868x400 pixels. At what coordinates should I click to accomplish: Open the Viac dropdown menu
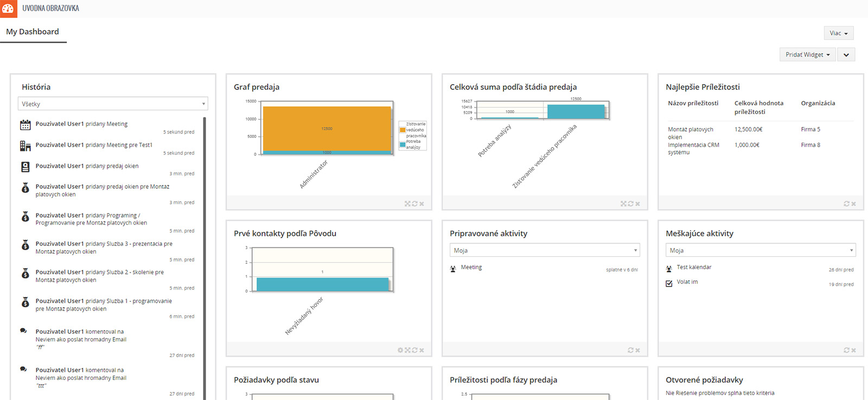[x=839, y=33]
